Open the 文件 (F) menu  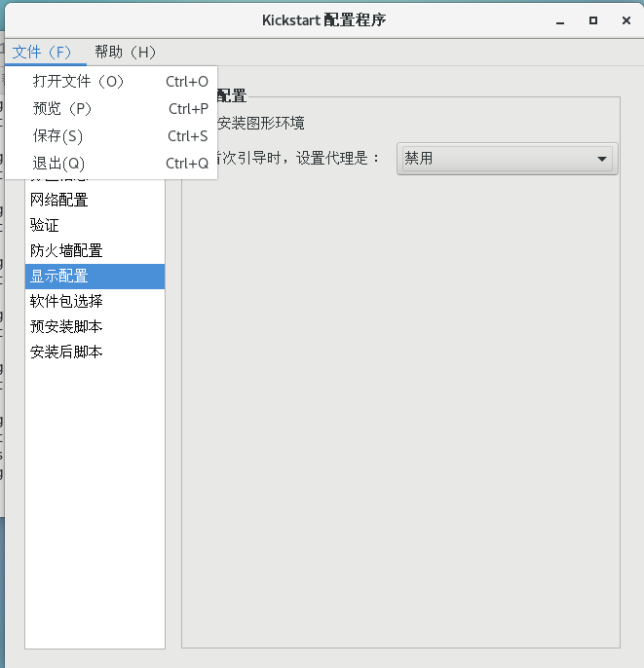[x=45, y=53]
